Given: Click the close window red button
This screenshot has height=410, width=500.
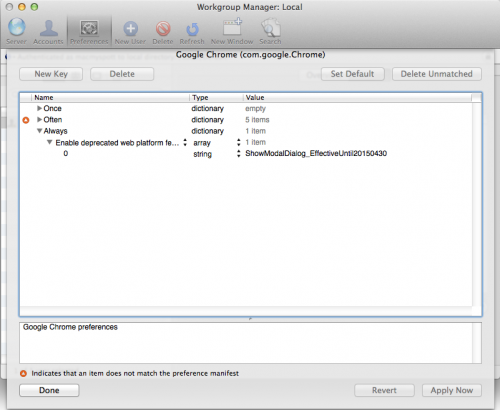Looking at the screenshot, I should click(x=9, y=7).
